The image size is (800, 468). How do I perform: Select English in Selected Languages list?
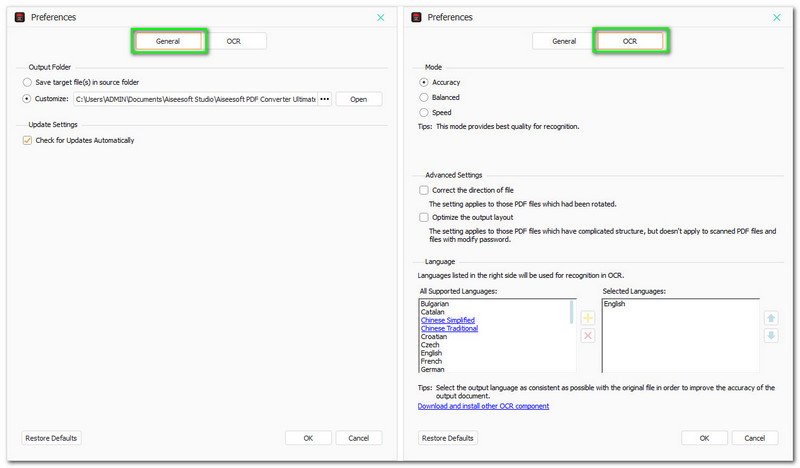614,304
